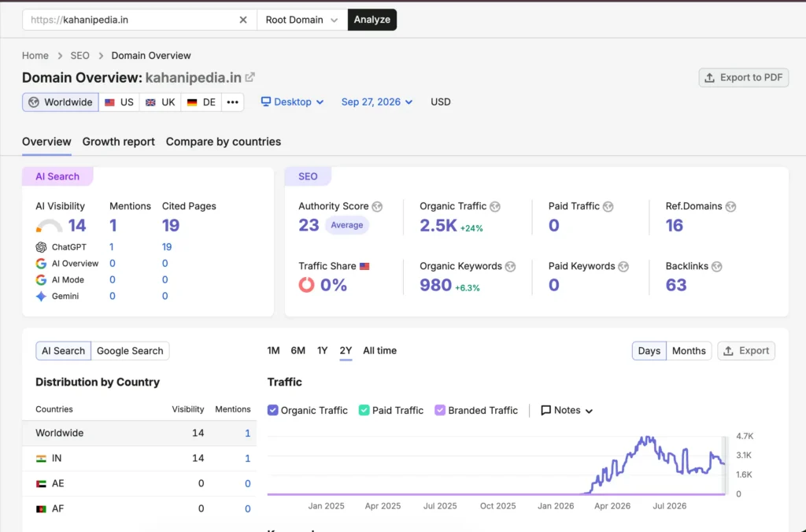Screen dimensions: 806x532
Task: Open the Desktop device dropdown
Action: [293, 102]
